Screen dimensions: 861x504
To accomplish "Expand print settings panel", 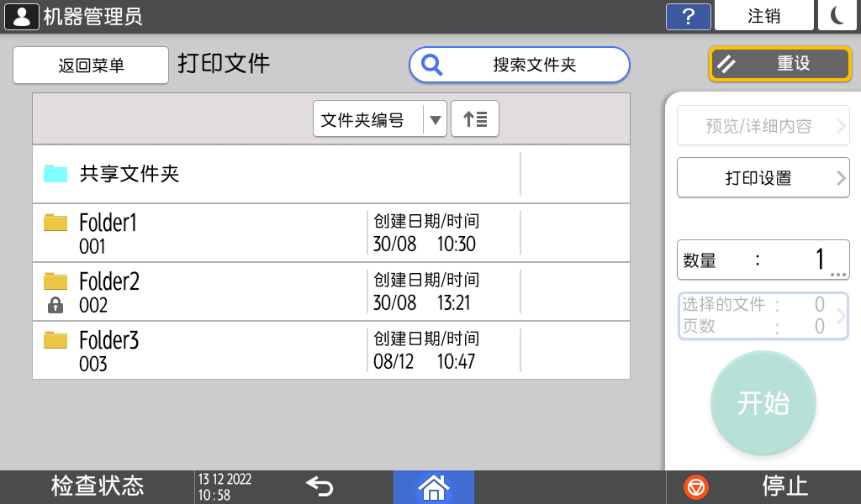I will point(763,178).
